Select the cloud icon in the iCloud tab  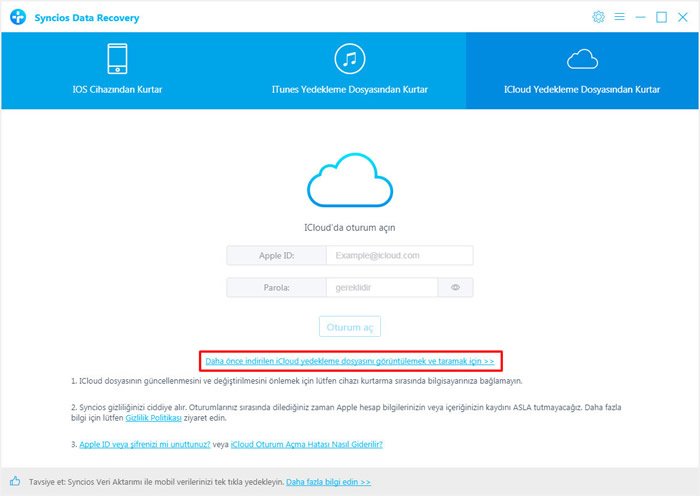click(x=582, y=59)
